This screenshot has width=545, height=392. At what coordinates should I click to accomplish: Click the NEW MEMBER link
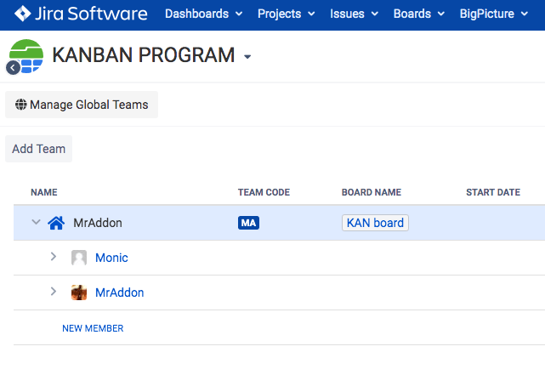[x=93, y=328]
